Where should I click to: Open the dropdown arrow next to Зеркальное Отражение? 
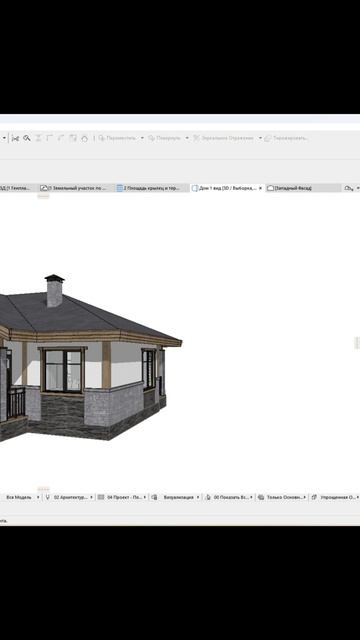[260, 138]
